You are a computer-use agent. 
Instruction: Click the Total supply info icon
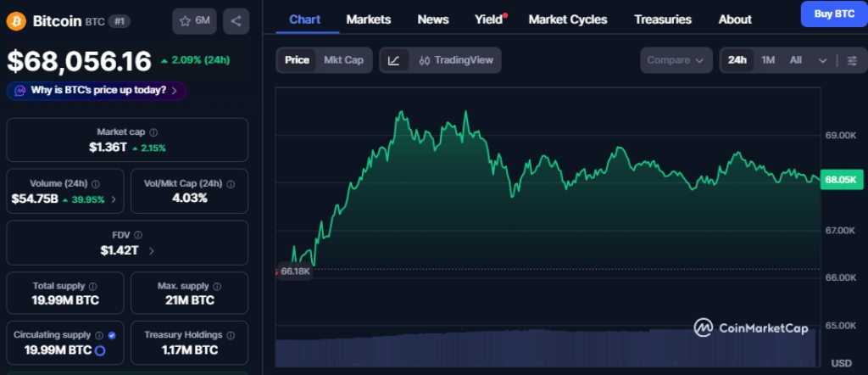pyautogui.click(x=93, y=287)
